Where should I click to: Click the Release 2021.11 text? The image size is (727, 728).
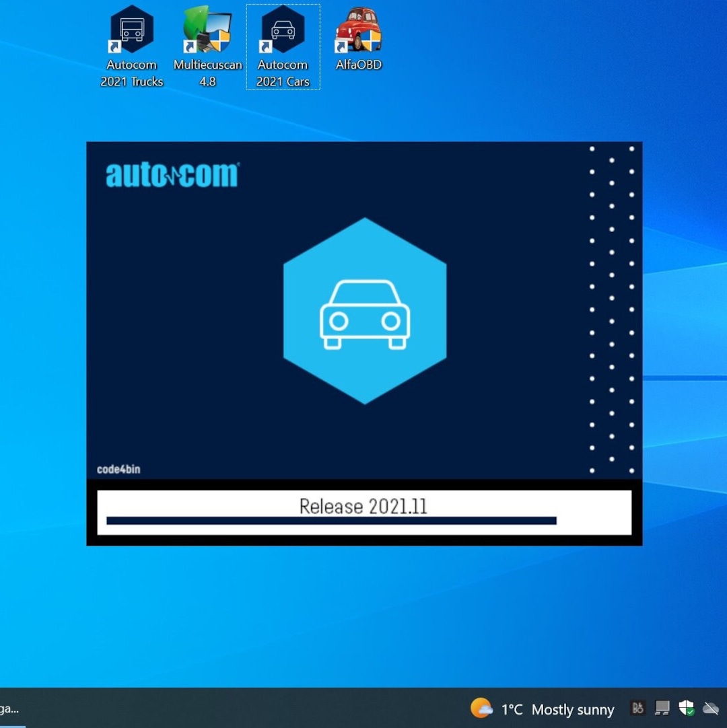coord(364,506)
